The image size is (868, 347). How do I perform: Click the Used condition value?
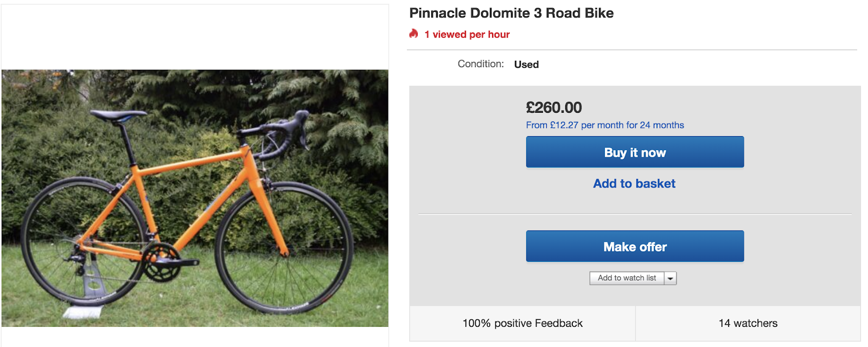[x=526, y=65]
